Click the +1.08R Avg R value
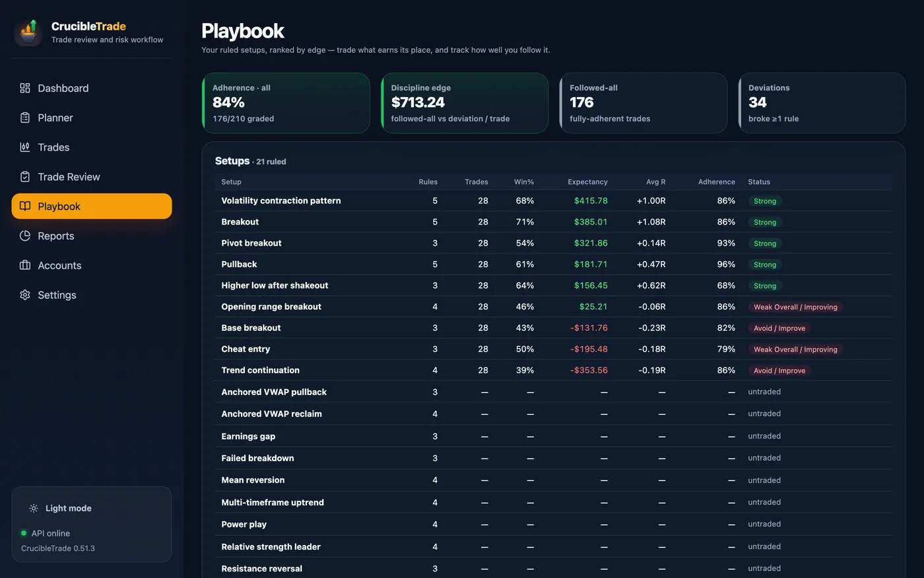This screenshot has height=578, width=924. click(x=651, y=222)
